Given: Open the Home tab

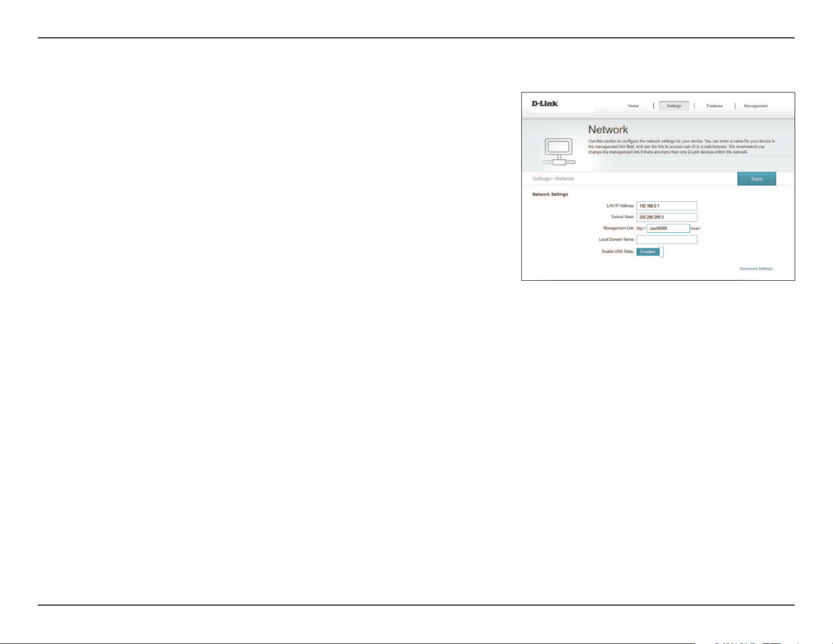Looking at the screenshot, I should click(633, 106).
